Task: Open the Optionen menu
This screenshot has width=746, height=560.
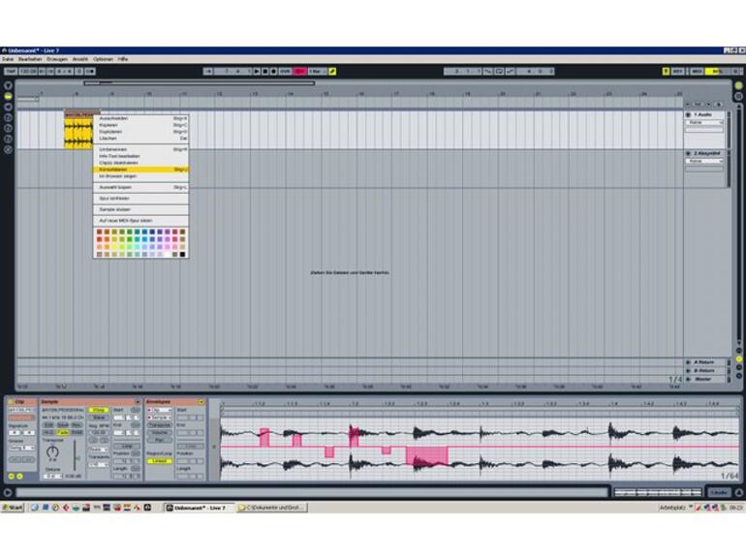Action: click(103, 59)
